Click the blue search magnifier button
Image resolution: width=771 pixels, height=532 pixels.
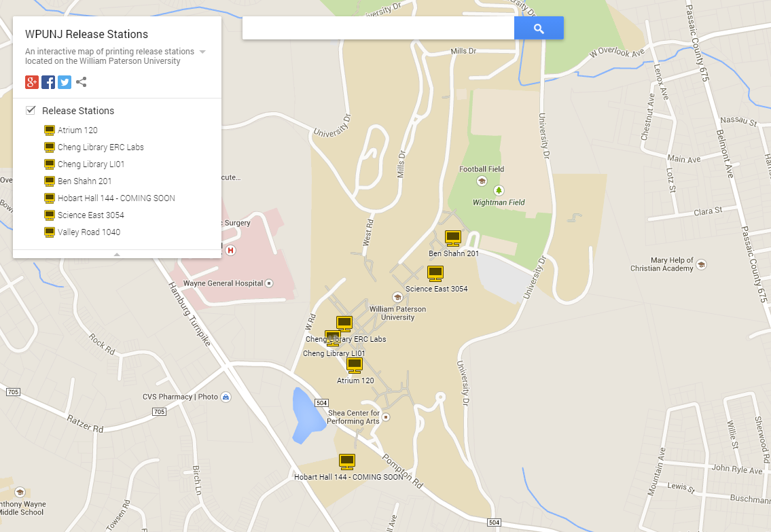pyautogui.click(x=539, y=28)
